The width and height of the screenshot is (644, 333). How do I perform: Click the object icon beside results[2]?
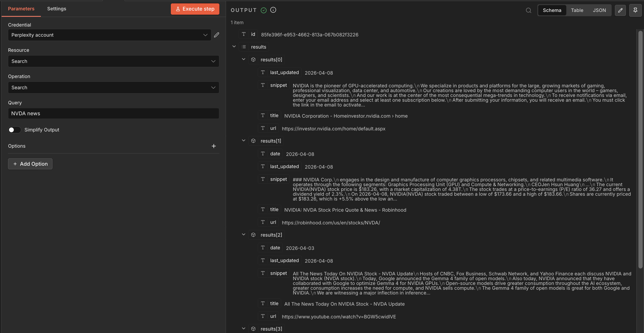click(x=253, y=234)
